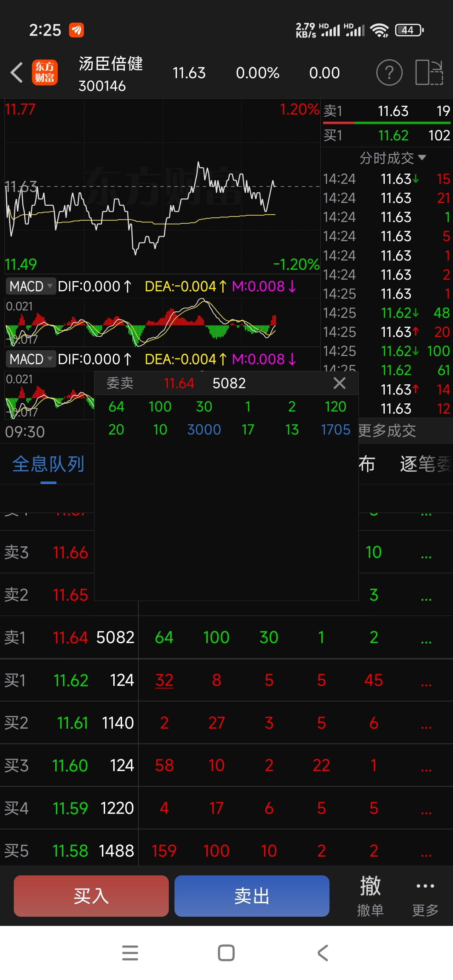Tap the 3000 order in 委卖 popup
This screenshot has width=453, height=980.
pos(204,430)
